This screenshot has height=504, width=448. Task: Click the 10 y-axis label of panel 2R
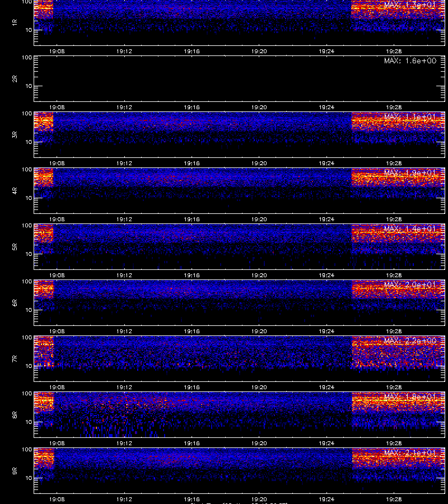(29, 86)
